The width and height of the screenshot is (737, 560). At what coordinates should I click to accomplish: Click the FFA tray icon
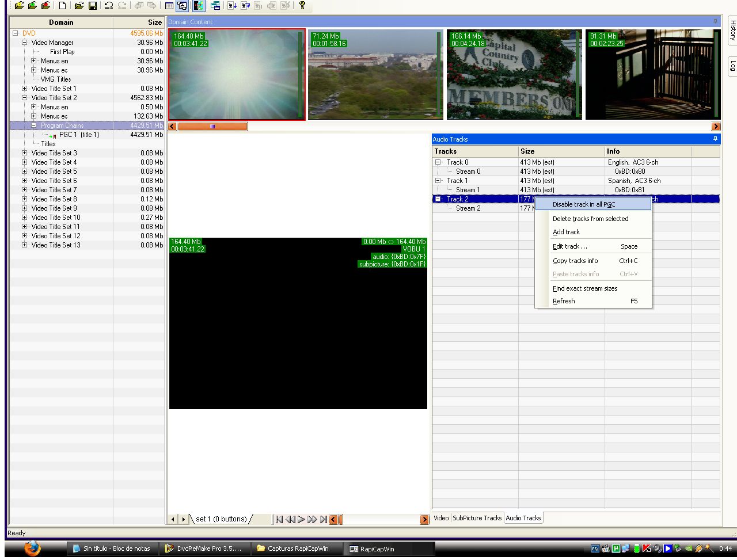595,548
